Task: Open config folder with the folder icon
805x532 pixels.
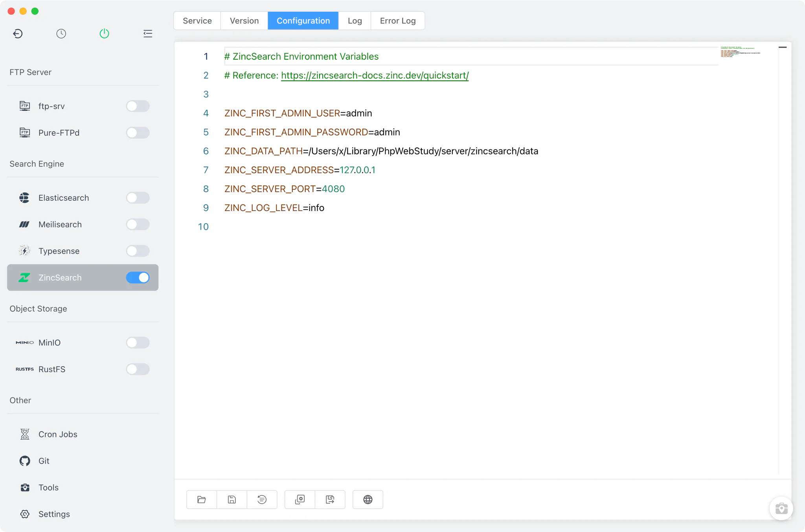Action: [x=202, y=499]
